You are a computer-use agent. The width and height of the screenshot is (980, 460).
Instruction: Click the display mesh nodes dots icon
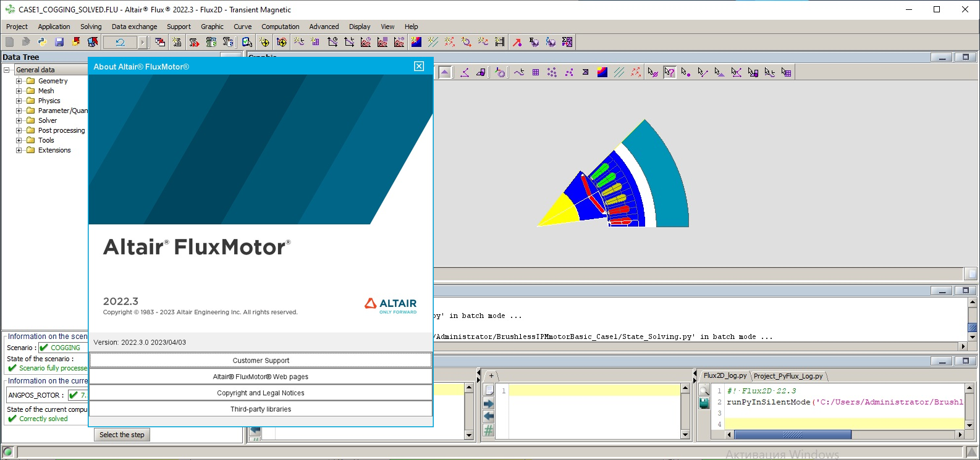point(552,72)
